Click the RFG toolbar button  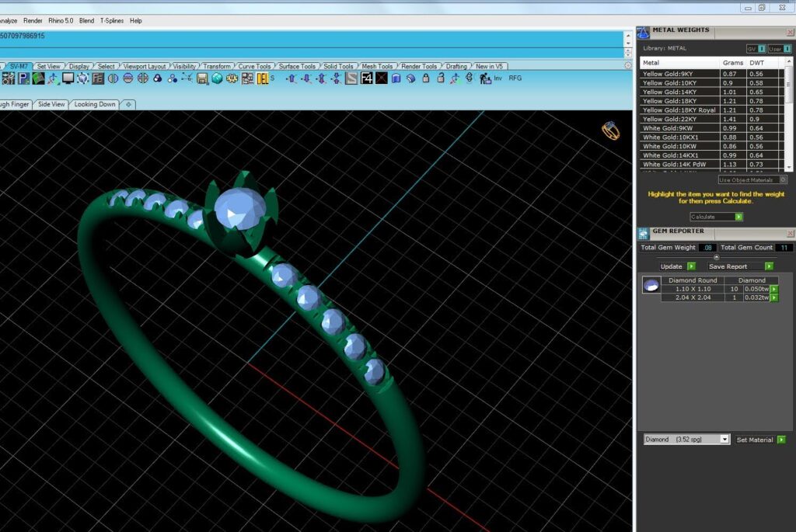515,78
